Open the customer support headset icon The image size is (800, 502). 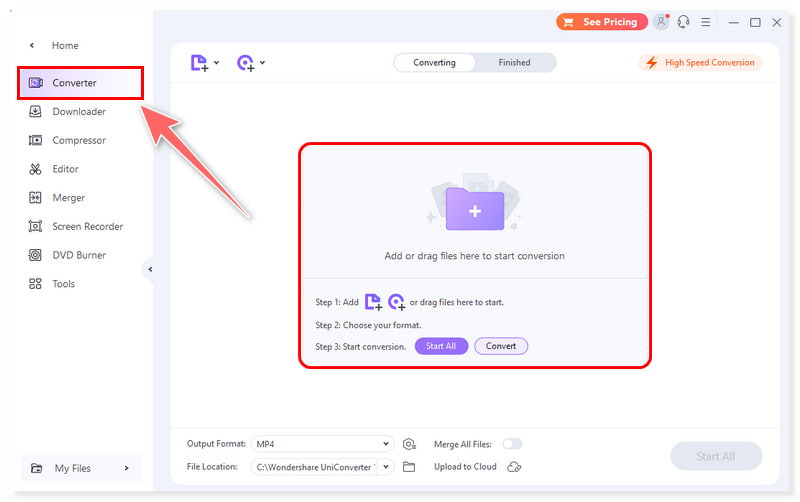(684, 22)
